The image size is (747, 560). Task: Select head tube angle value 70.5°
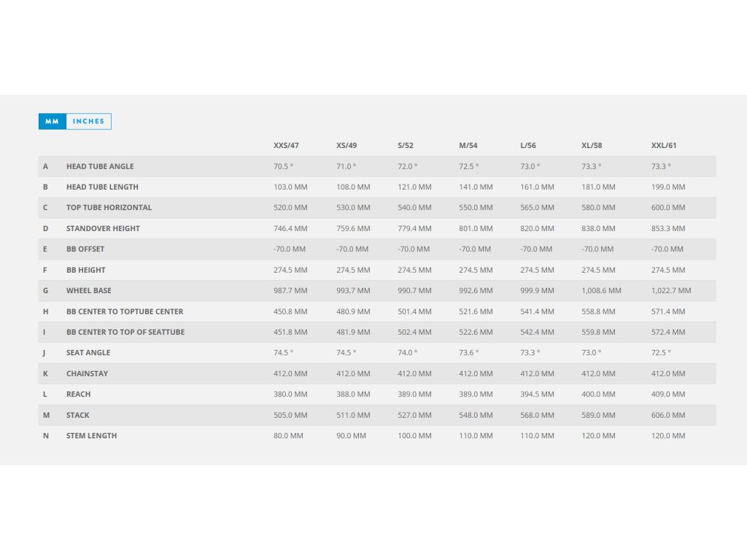[x=284, y=166]
